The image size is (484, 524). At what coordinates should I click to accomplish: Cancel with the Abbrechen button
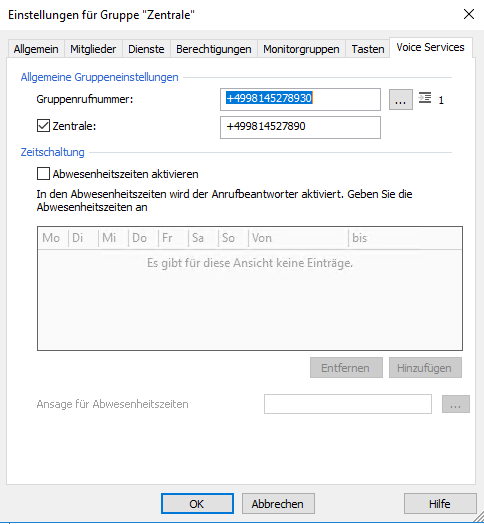click(278, 504)
